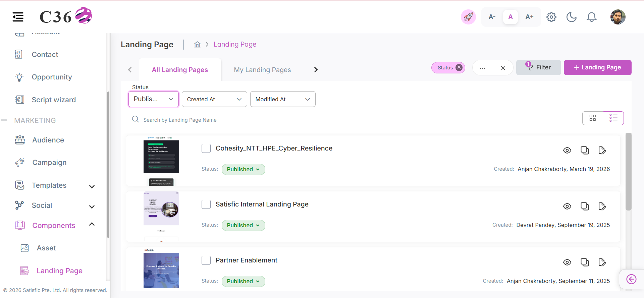644x298 pixels.
Task: Reset font size with the middle A button
Action: click(x=511, y=17)
